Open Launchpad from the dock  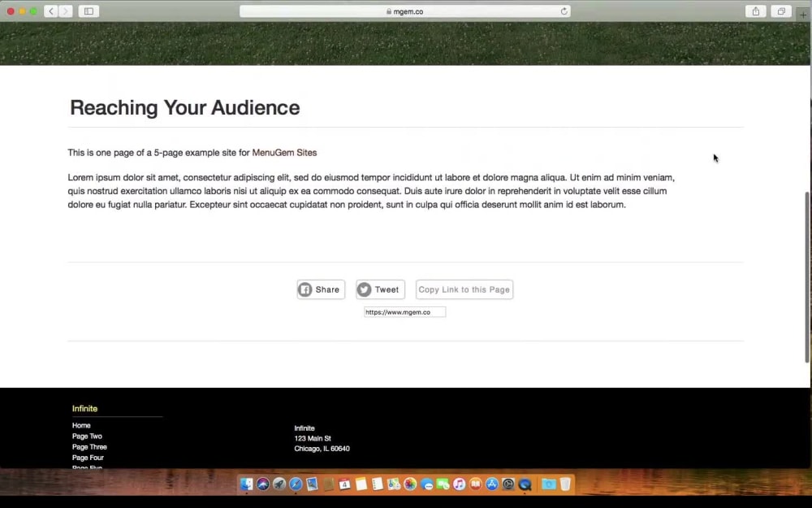[279, 484]
